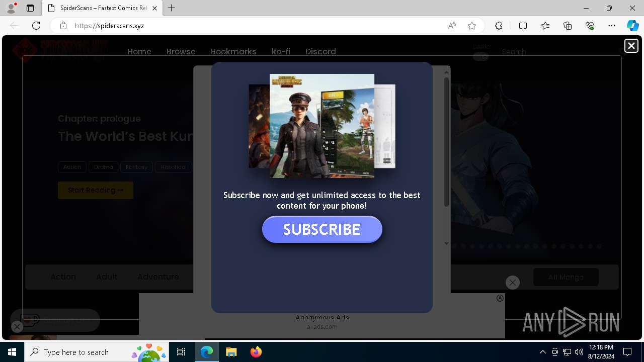Select the Historical genre tag
The image size is (644, 362).
point(173,167)
